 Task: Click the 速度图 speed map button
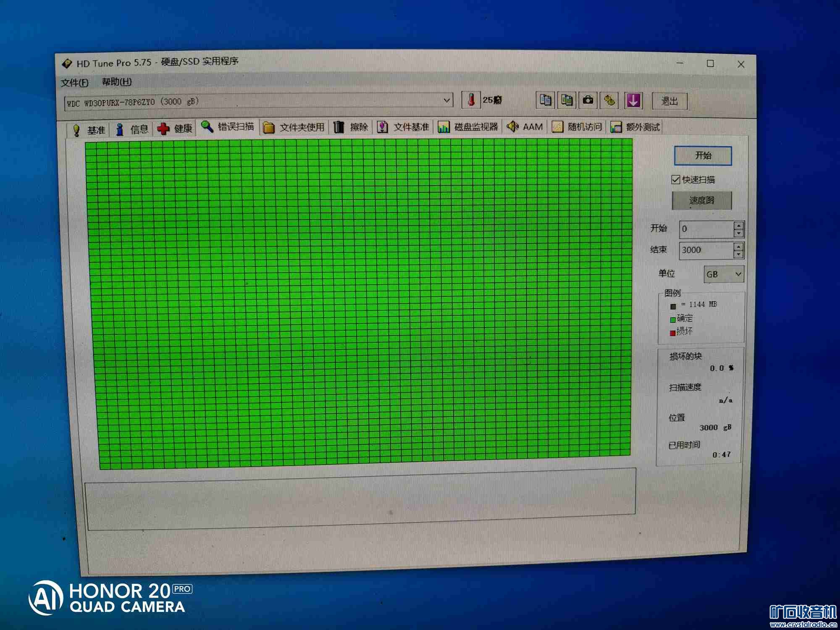point(702,200)
